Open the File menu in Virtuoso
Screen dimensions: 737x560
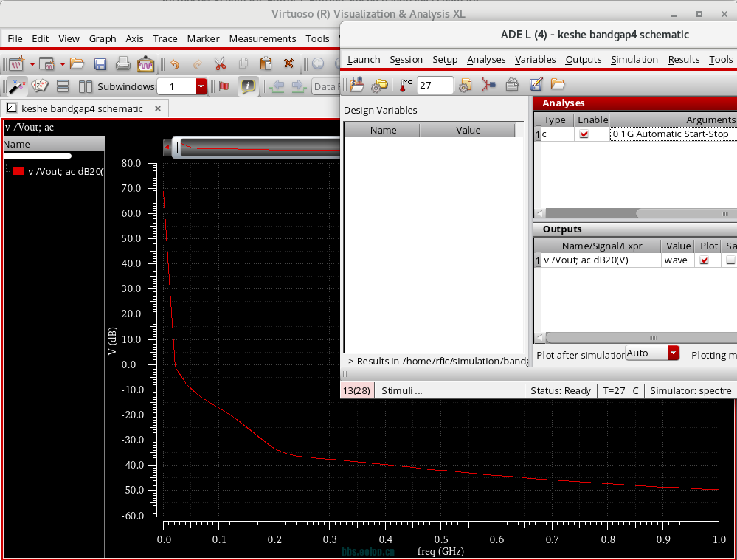tap(15, 38)
